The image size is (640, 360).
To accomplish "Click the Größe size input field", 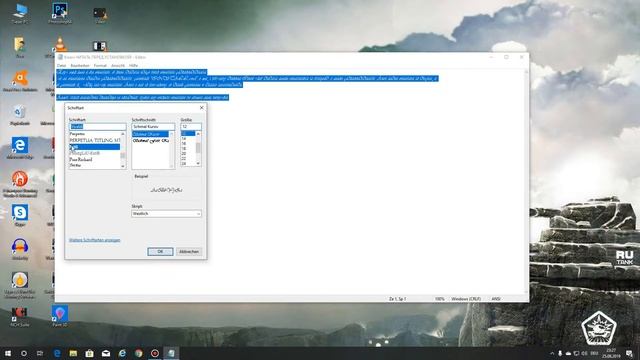I will (191, 127).
